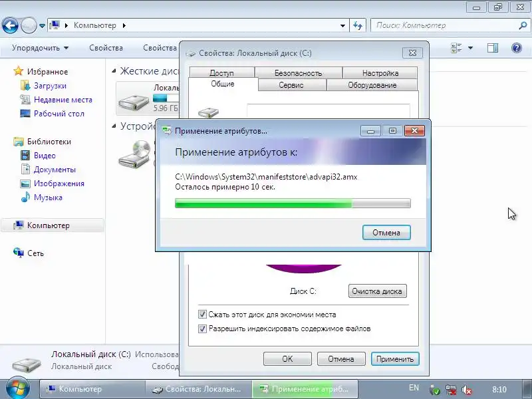
Task: Click the 8:10 taskbar clock
Action: [x=499, y=390]
